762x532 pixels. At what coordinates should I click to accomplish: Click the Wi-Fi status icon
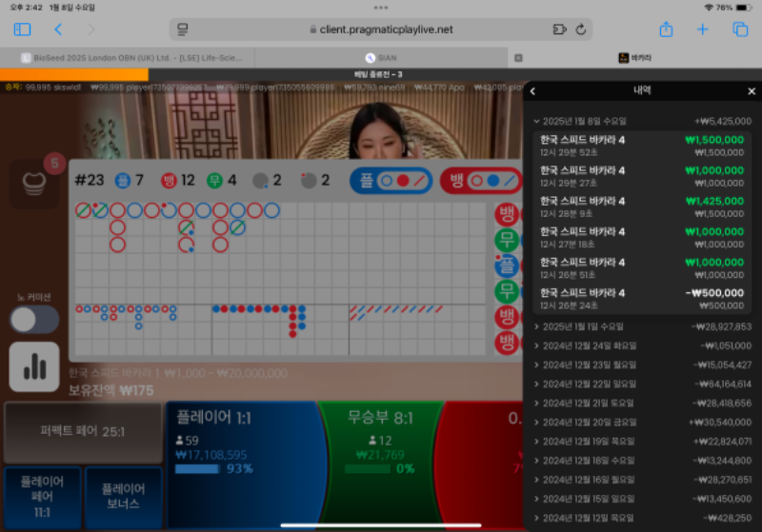(x=709, y=8)
